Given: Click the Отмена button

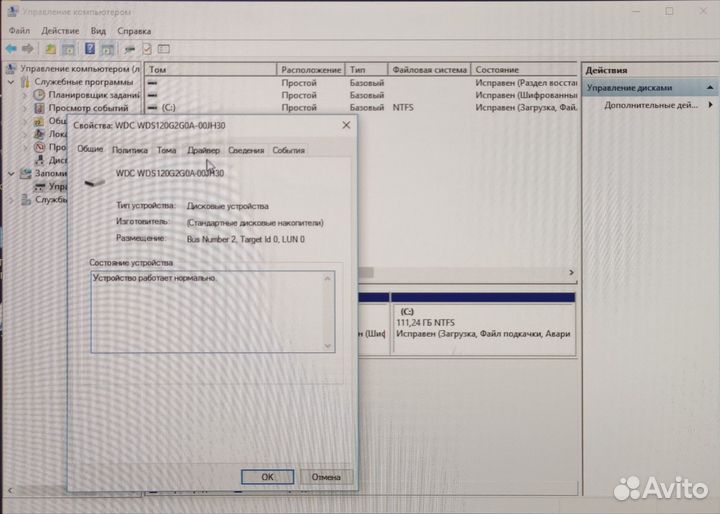Looking at the screenshot, I should coord(326,477).
